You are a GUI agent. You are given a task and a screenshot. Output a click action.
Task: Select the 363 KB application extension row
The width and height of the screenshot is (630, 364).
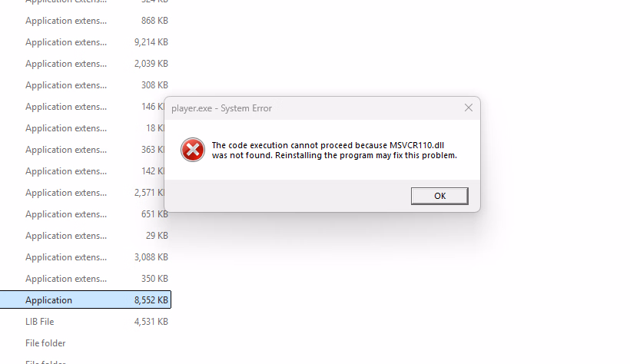coord(82,150)
